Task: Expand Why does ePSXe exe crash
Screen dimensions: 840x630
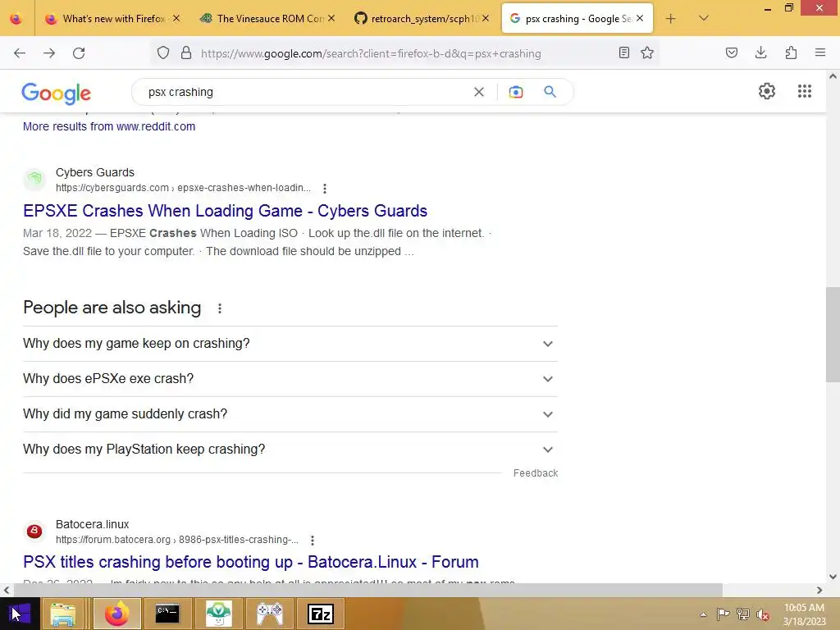Action: 290,379
